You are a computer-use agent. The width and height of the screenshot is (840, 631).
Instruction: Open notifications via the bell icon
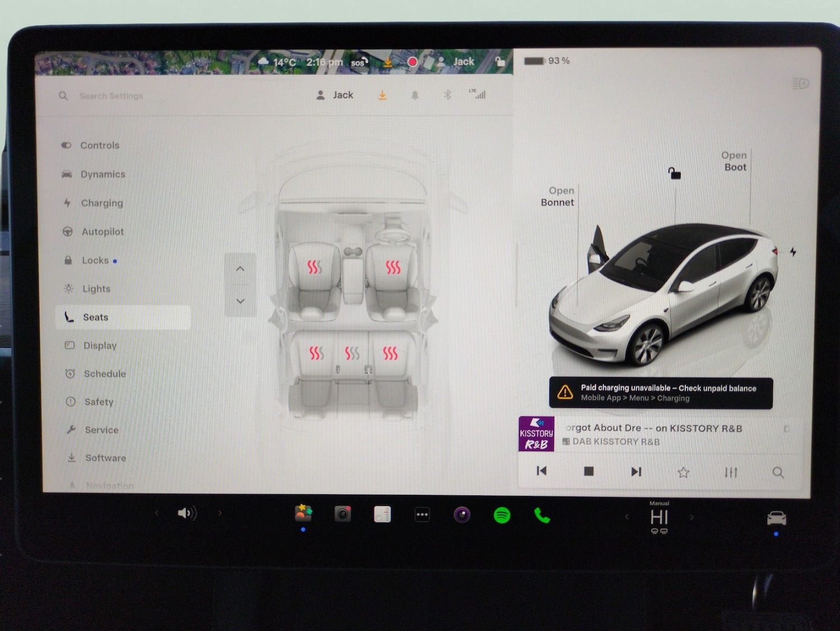(x=414, y=95)
